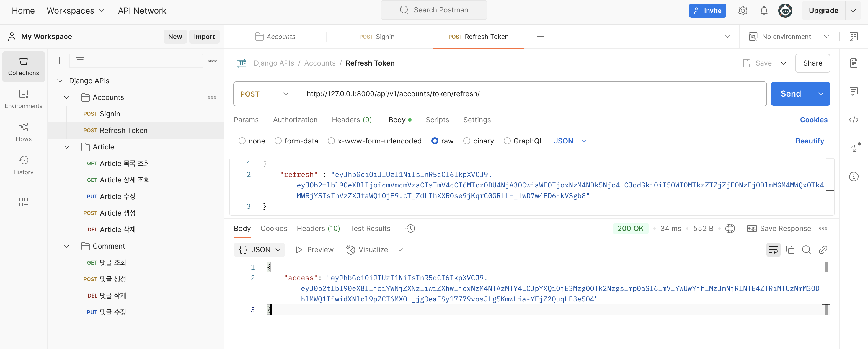Open the Save options dropdown arrow

point(784,63)
